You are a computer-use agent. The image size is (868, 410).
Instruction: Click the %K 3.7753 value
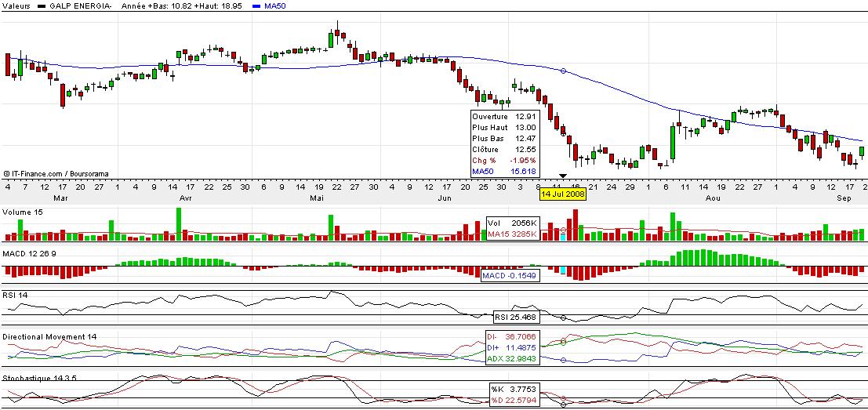click(x=514, y=390)
